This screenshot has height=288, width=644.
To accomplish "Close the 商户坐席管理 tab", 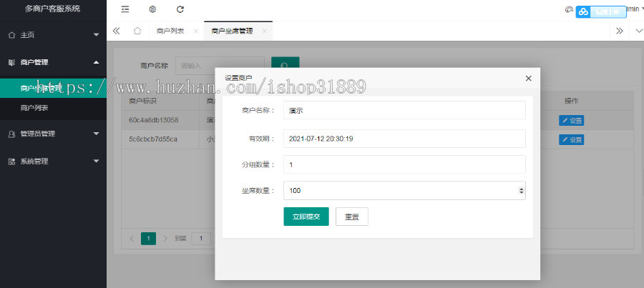I will (x=265, y=31).
